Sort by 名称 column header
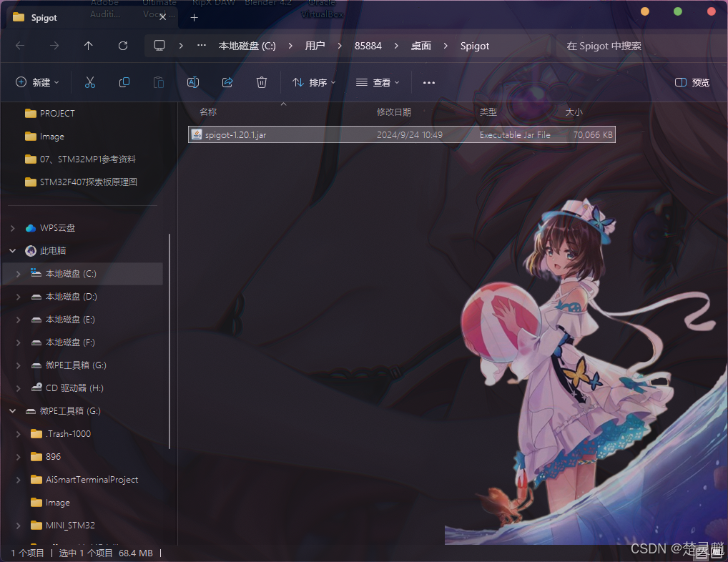Viewport: 728px width, 562px height. click(x=208, y=112)
